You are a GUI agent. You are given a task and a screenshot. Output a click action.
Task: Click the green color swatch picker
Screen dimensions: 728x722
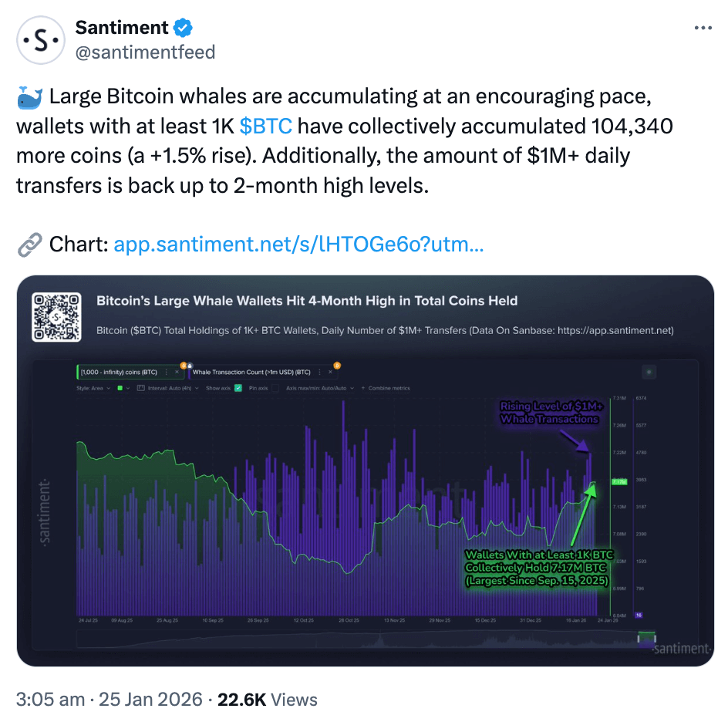pyautogui.click(x=120, y=388)
